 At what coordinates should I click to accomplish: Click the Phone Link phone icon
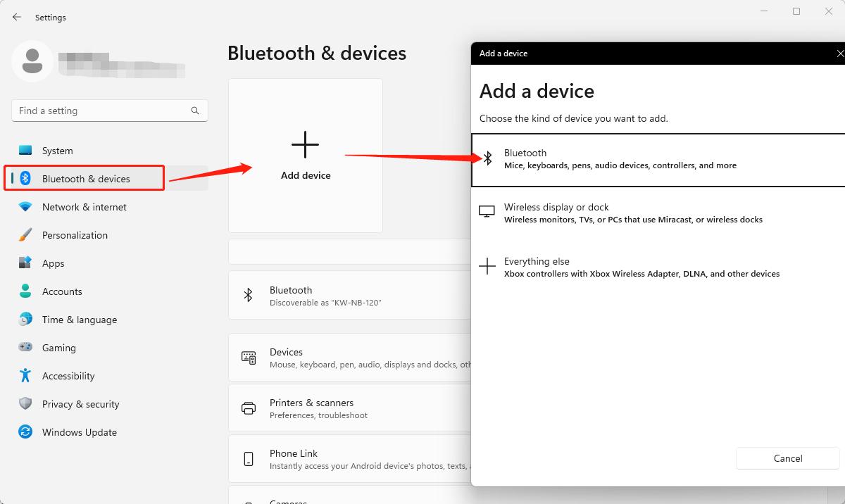249,459
